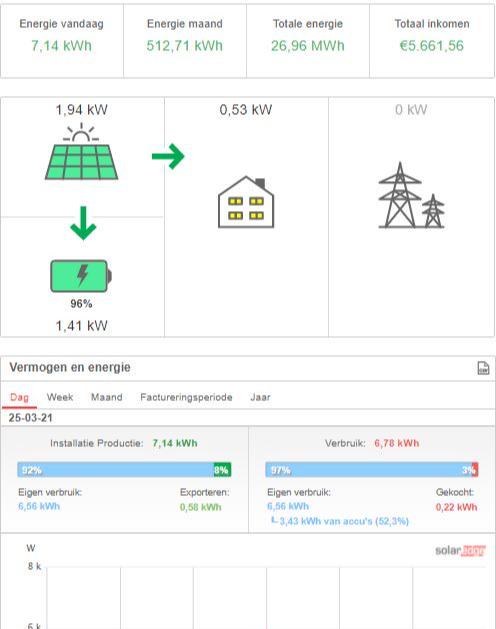Click the date 25-03-21 field
This screenshot has width=496, height=629.
click(30, 418)
